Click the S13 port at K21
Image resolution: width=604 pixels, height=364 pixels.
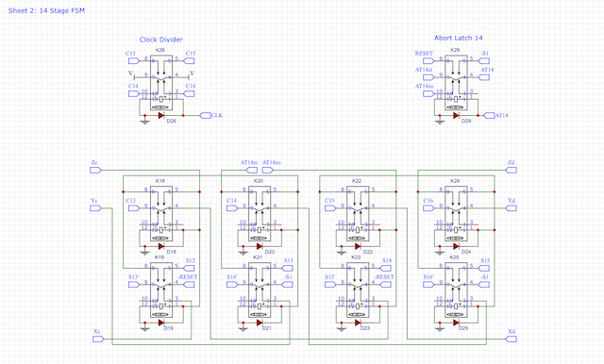click(x=287, y=268)
